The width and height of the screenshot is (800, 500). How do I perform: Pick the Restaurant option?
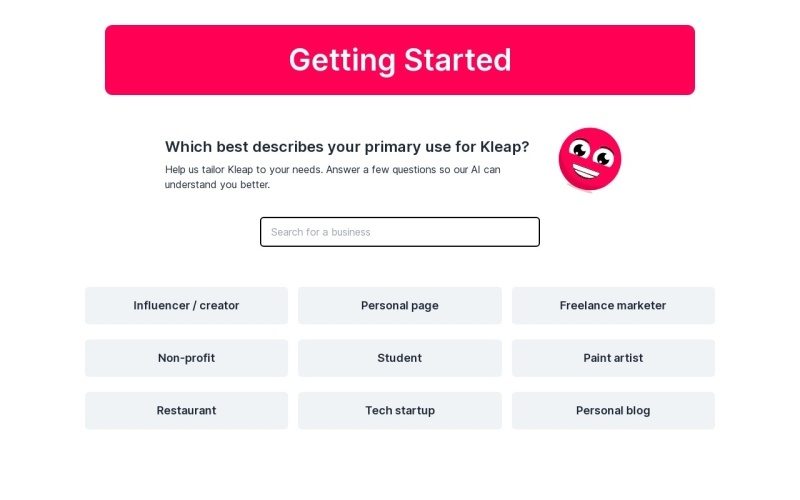pyautogui.click(x=186, y=410)
